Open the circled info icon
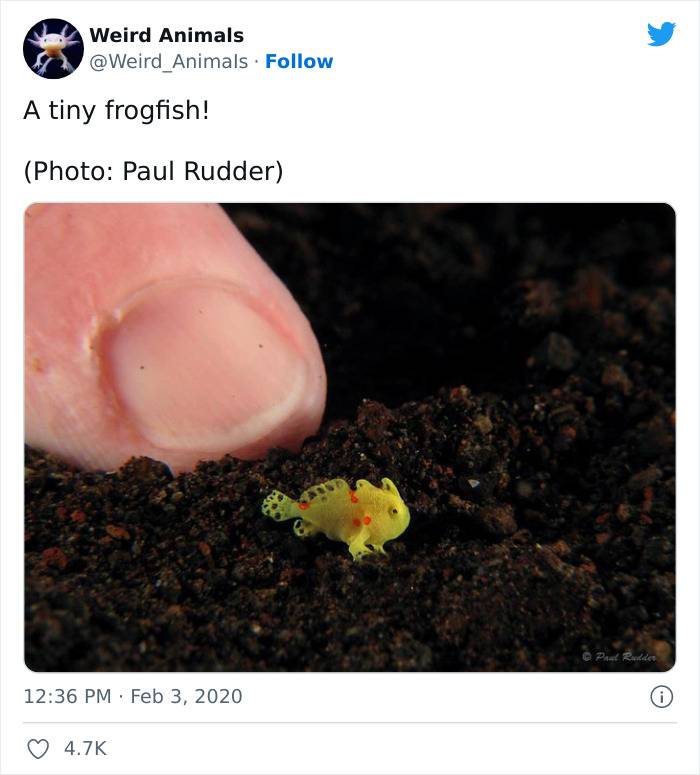Screen dimensions: 700x775 [x=661, y=697]
